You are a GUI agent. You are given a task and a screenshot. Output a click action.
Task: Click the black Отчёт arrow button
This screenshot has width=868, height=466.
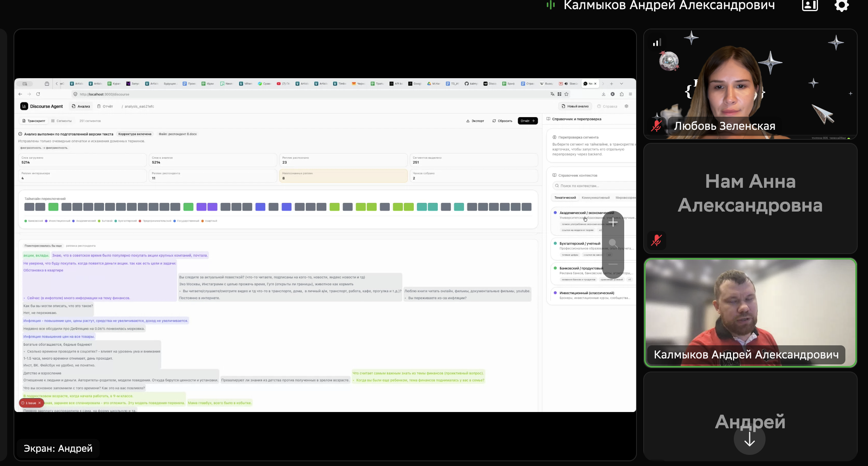pos(528,121)
